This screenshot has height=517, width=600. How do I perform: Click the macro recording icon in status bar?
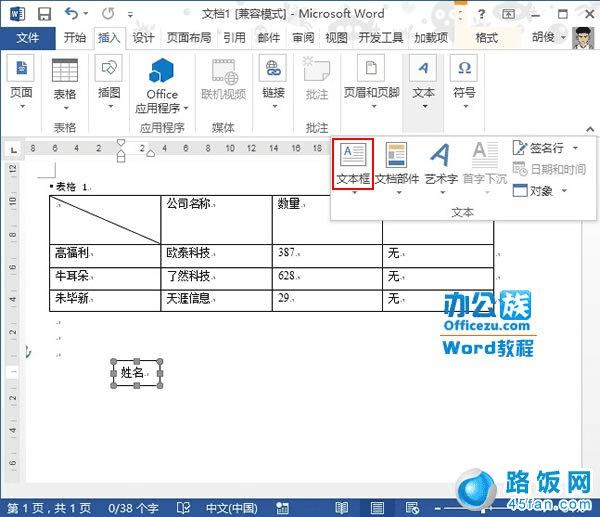pyautogui.click(x=282, y=508)
